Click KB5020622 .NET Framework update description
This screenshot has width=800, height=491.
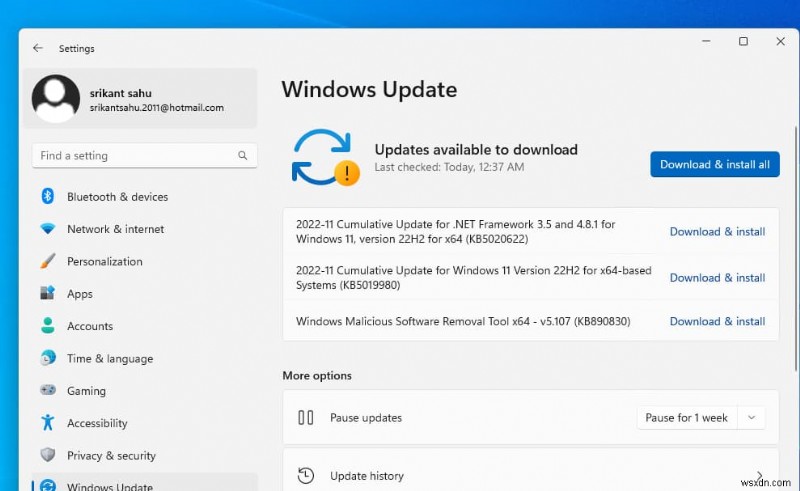[x=456, y=232]
